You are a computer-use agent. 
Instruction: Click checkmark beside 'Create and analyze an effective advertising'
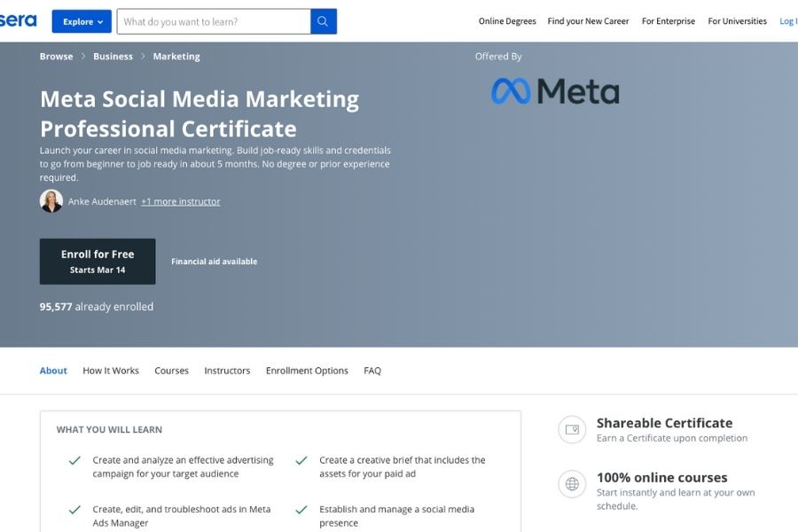point(74,460)
